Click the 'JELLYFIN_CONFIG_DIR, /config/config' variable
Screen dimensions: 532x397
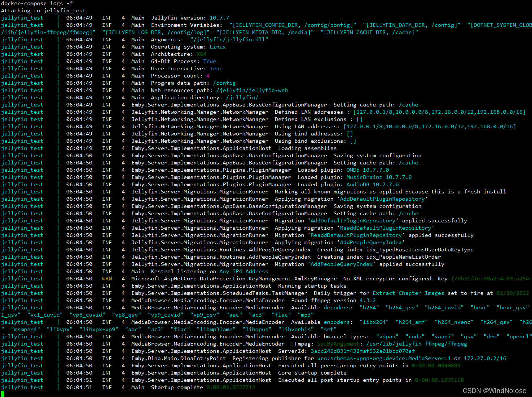pos(293,25)
